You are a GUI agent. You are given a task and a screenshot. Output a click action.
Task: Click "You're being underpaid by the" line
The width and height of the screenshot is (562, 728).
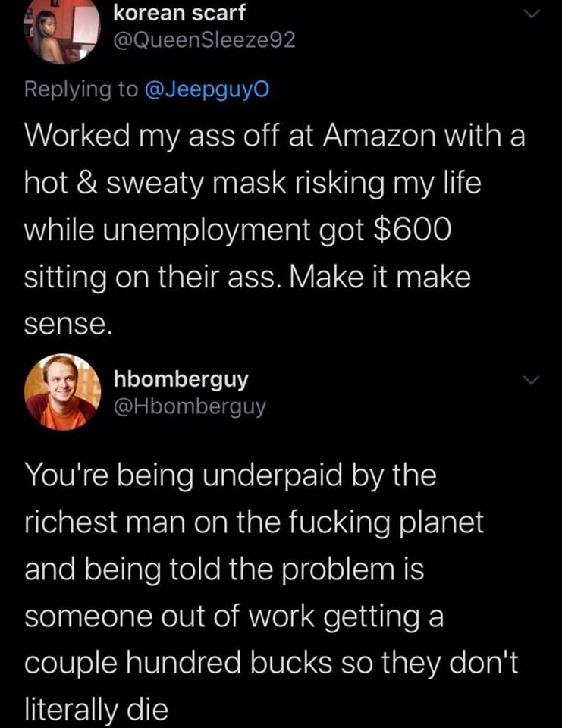click(x=231, y=476)
